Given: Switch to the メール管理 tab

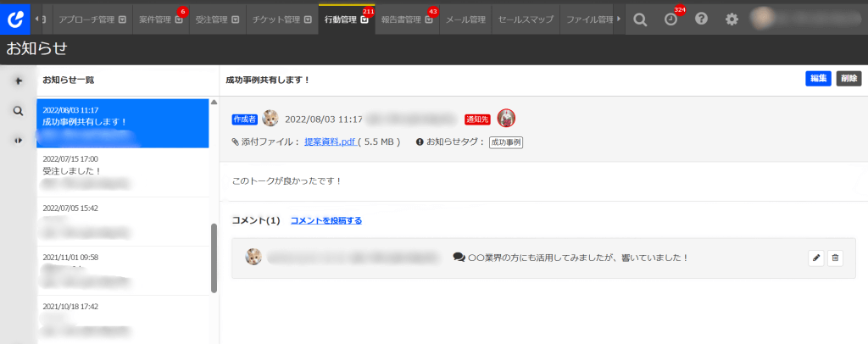Looking at the screenshot, I should 465,19.
